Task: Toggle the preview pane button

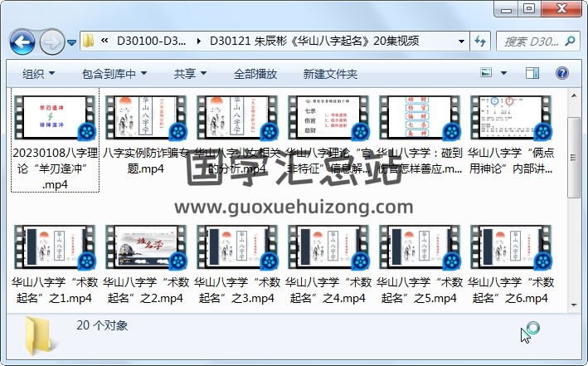Action: (534, 74)
